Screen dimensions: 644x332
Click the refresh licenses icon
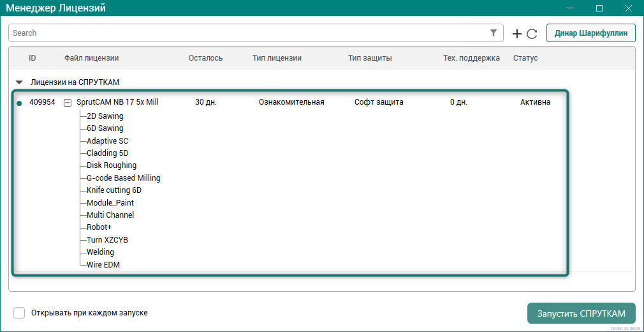pos(532,34)
